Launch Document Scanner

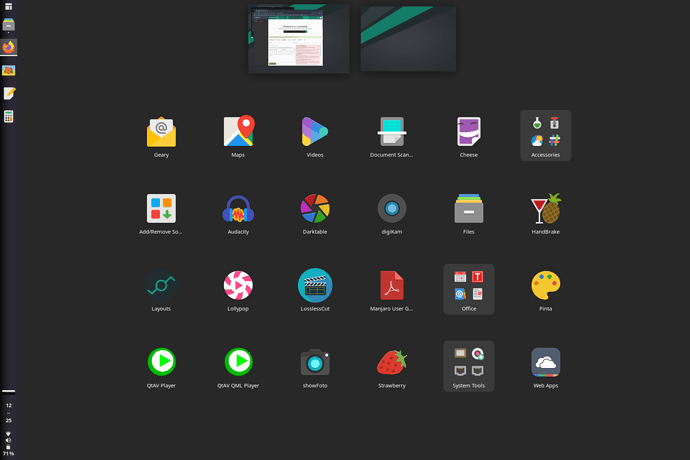(x=392, y=136)
